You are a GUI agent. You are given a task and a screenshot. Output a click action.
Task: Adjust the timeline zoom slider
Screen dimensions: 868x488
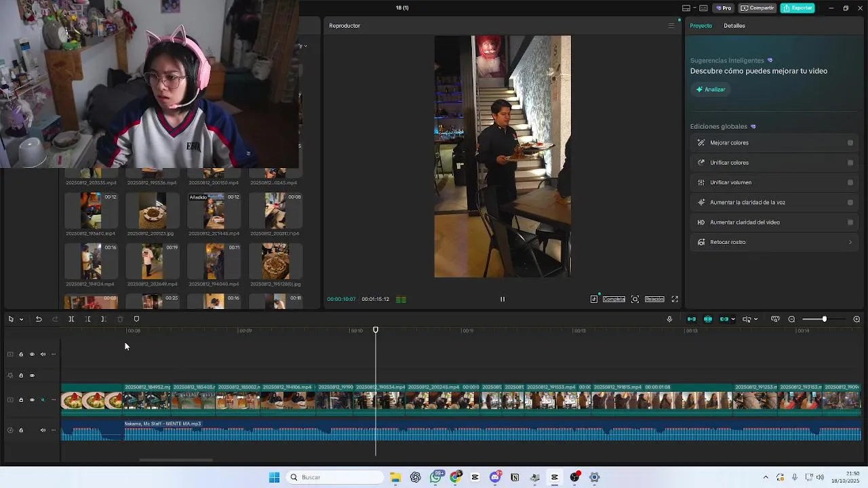(825, 319)
